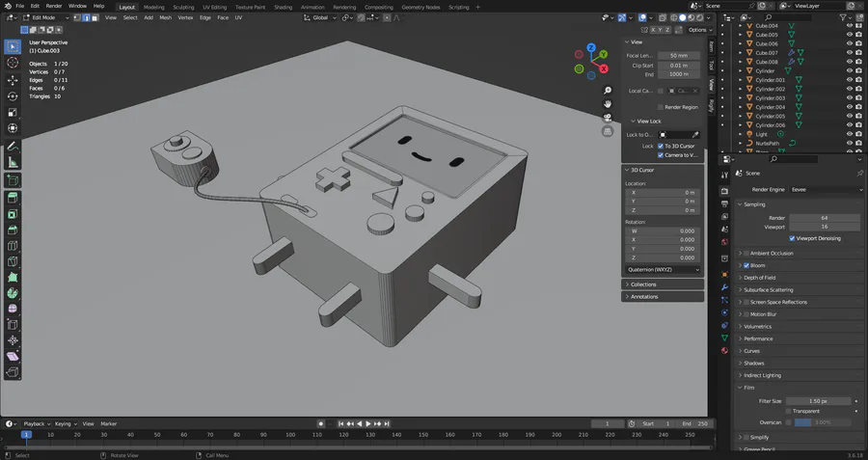Open the World properties tab icon
This screenshot has height=460, width=868.
[x=724, y=242]
